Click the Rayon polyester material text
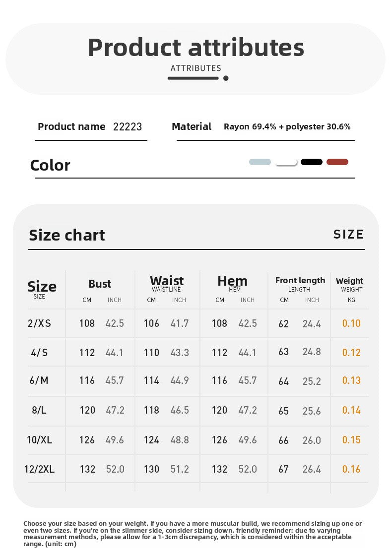Screen dimensions: 392x555 [x=287, y=126]
